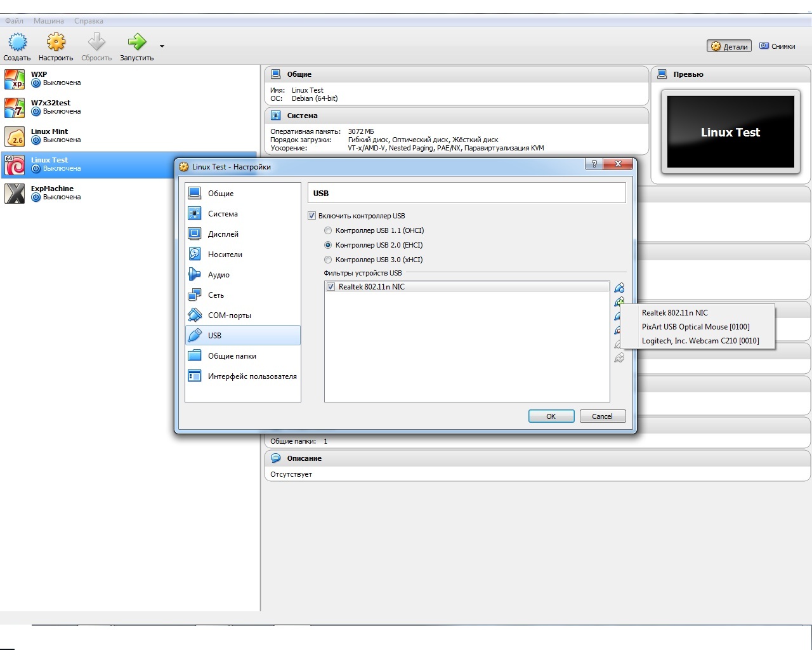
Task: Click the Описание section header icon
Action: [x=276, y=458]
